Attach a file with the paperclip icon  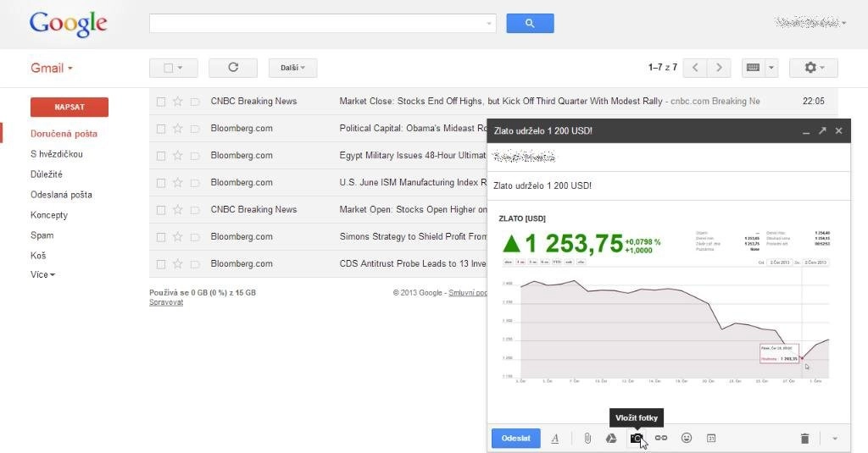click(x=587, y=438)
